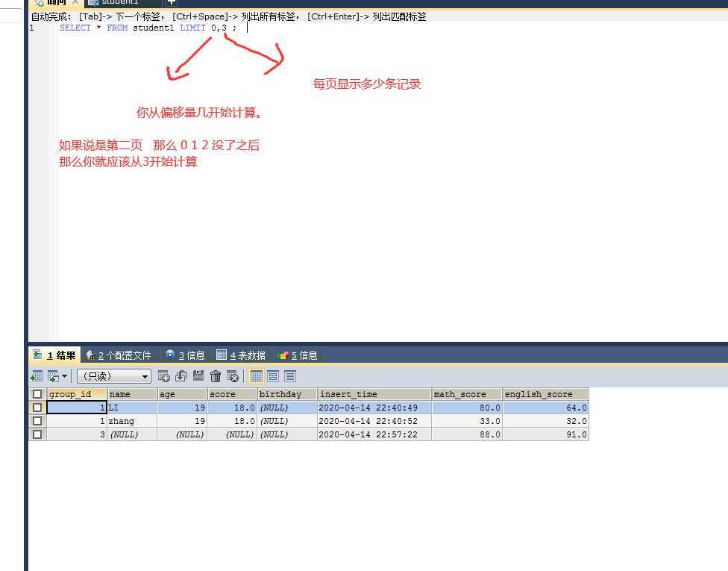728x571 pixels.
Task: Select the english_score cell 32.0
Action: click(545, 421)
